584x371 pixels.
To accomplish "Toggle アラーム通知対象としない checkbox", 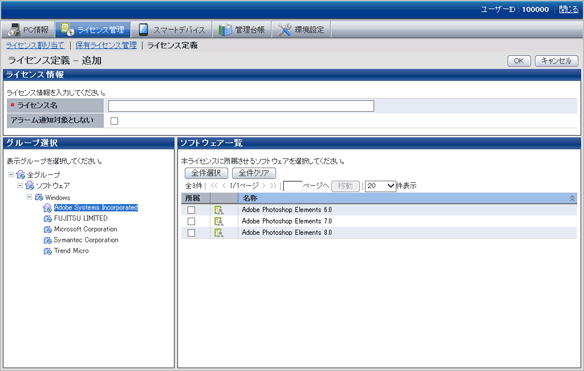I will [x=114, y=121].
